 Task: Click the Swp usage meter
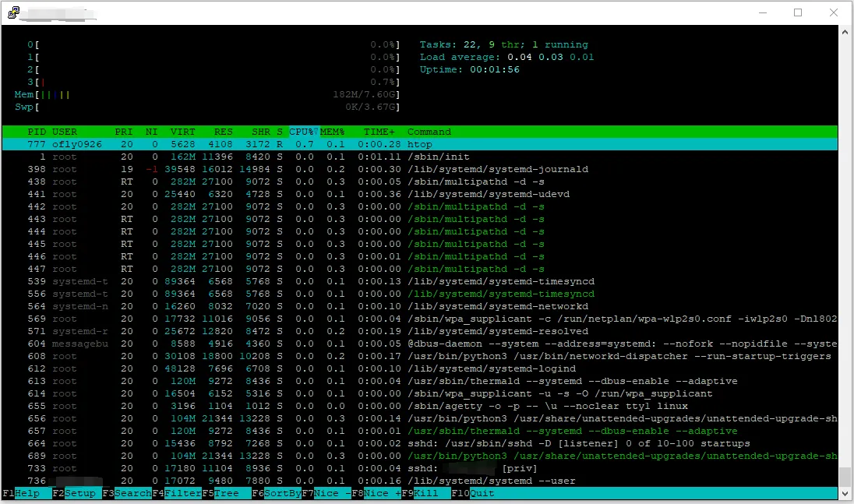[207, 107]
